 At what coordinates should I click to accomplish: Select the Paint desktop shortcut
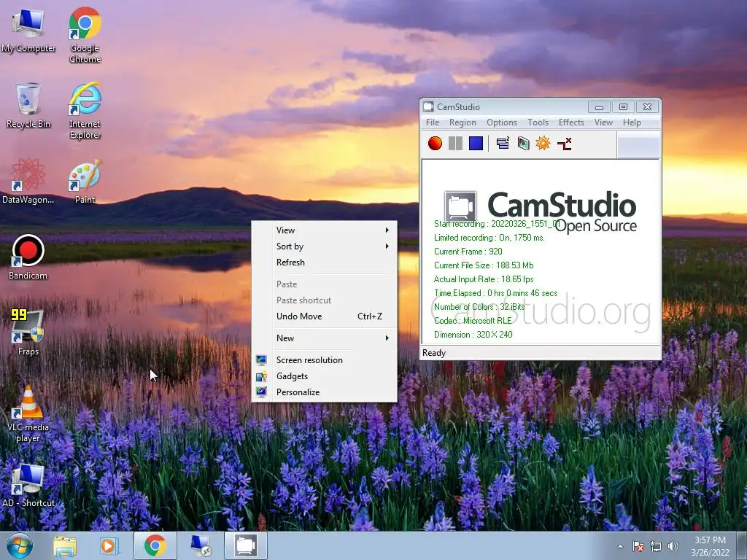tap(85, 182)
